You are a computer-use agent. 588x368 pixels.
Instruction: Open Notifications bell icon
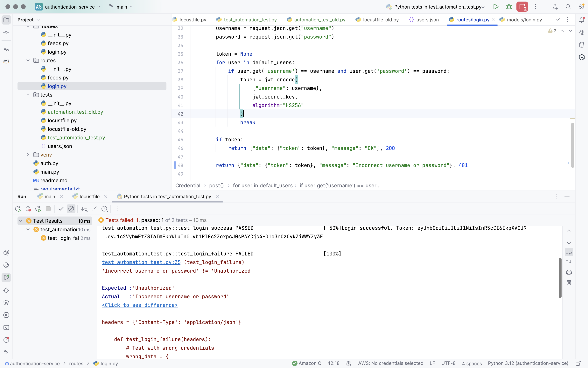[x=582, y=20]
